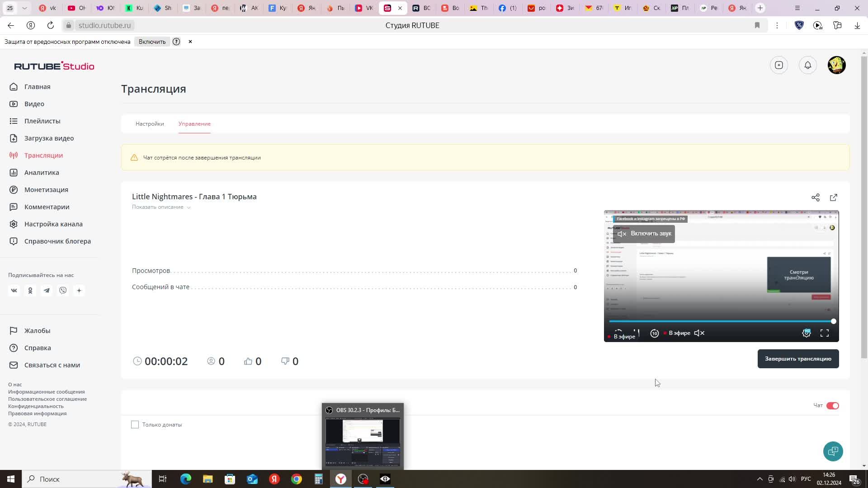868x488 pixels.
Task: Open the VK social link icon
Action: pyautogui.click(x=14, y=291)
